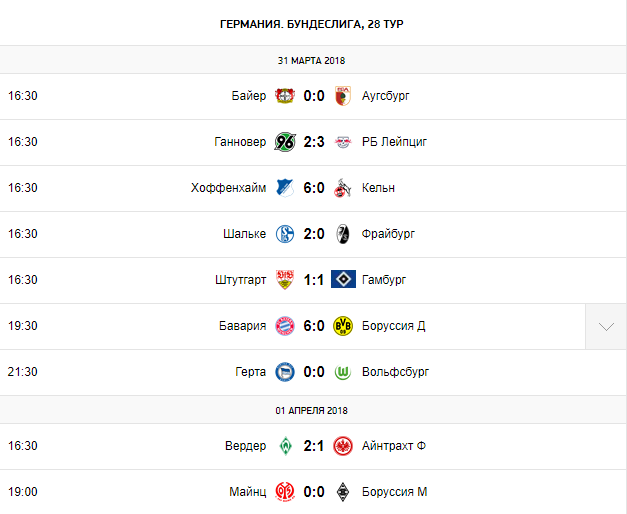Expand the Бавария vs Боруссия Д match details
This screenshot has width=627, height=514.
(x=606, y=326)
